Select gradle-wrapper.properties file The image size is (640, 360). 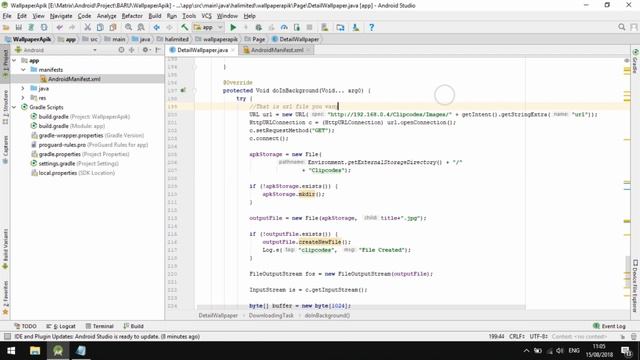[x=88, y=136]
